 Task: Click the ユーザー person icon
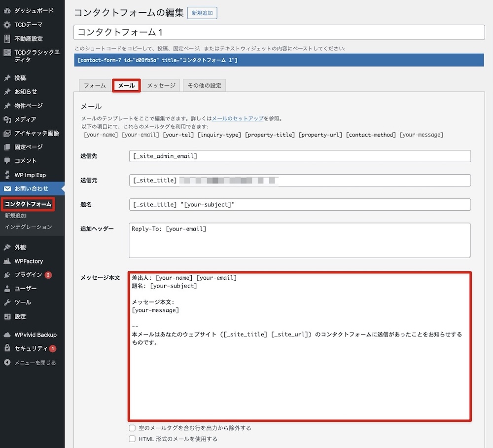pyautogui.click(x=7, y=289)
